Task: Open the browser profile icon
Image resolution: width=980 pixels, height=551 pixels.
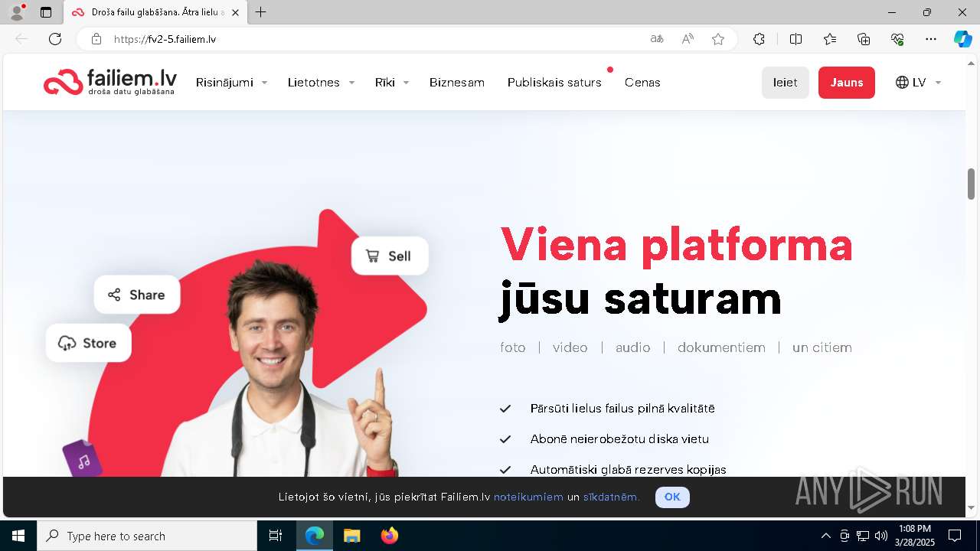Action: click(x=17, y=12)
